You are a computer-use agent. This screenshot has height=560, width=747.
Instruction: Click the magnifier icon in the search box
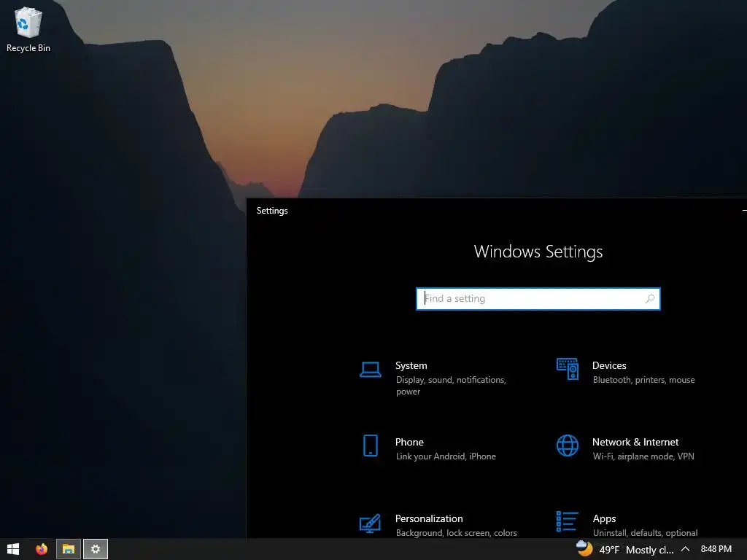pos(650,298)
